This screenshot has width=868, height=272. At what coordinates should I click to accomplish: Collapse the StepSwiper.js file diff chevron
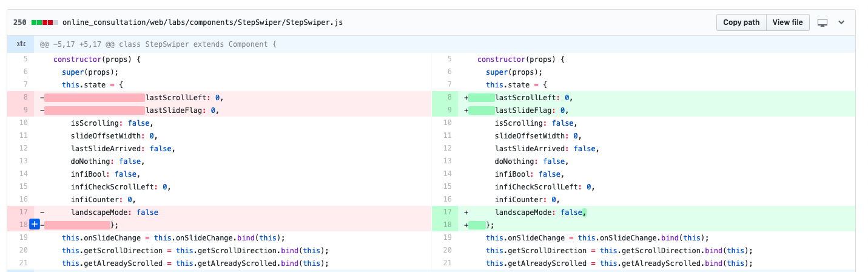pos(841,22)
